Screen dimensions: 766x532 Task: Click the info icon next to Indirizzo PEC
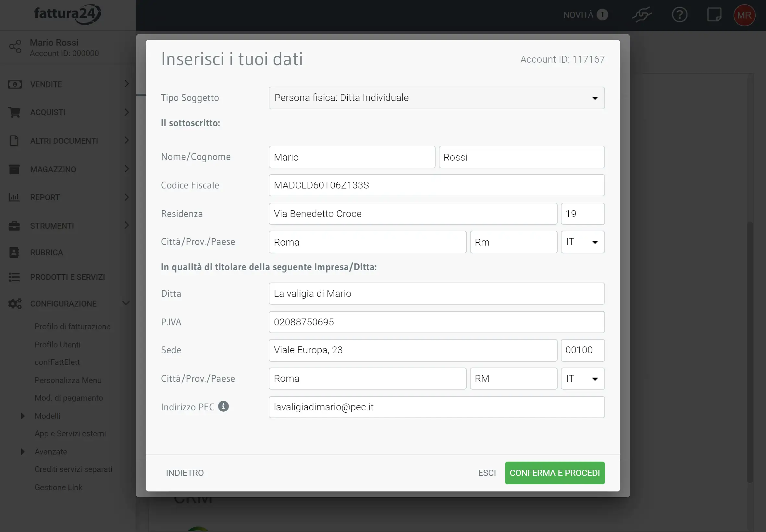click(223, 406)
